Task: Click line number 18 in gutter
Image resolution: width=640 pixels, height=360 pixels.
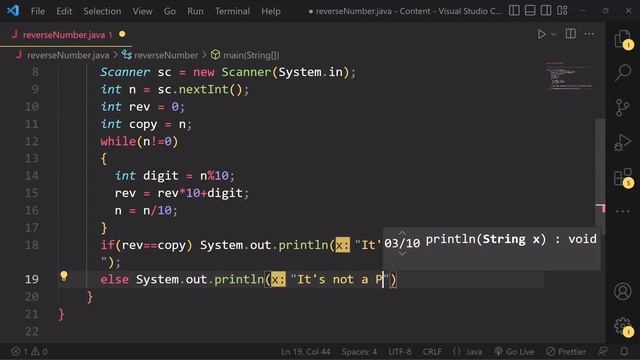Action: click(x=32, y=245)
